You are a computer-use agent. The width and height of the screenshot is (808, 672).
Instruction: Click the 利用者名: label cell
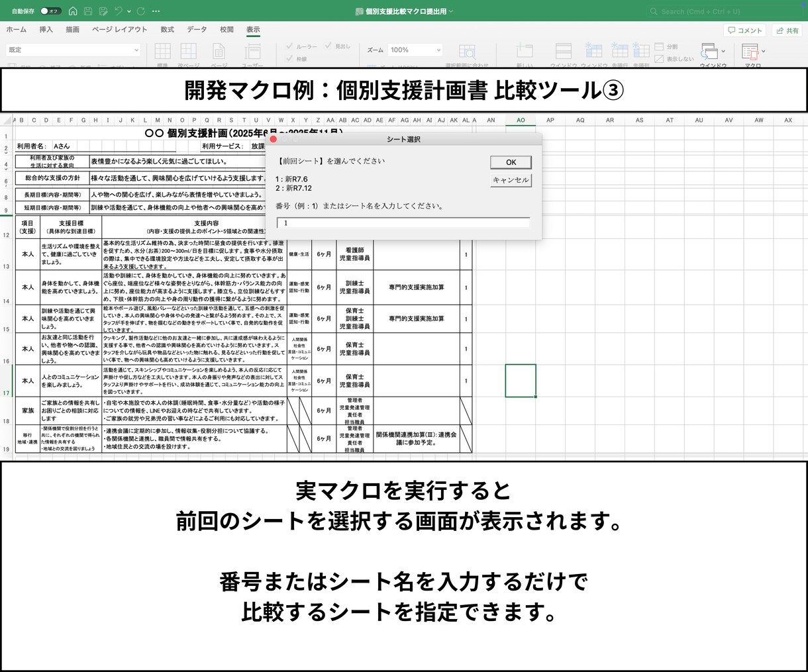click(x=32, y=146)
